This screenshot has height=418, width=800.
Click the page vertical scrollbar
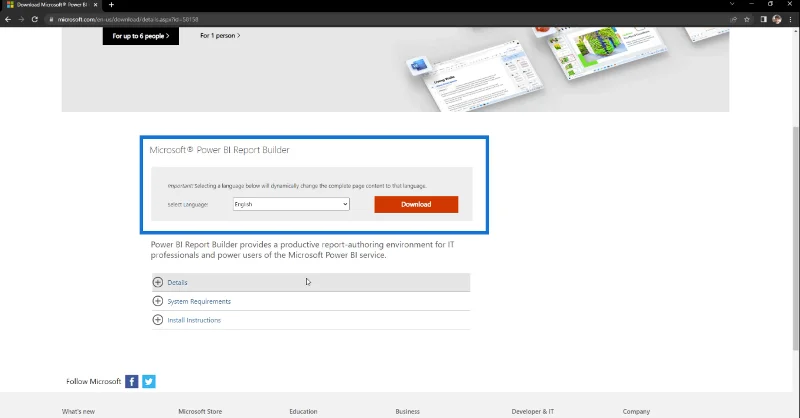(796, 237)
